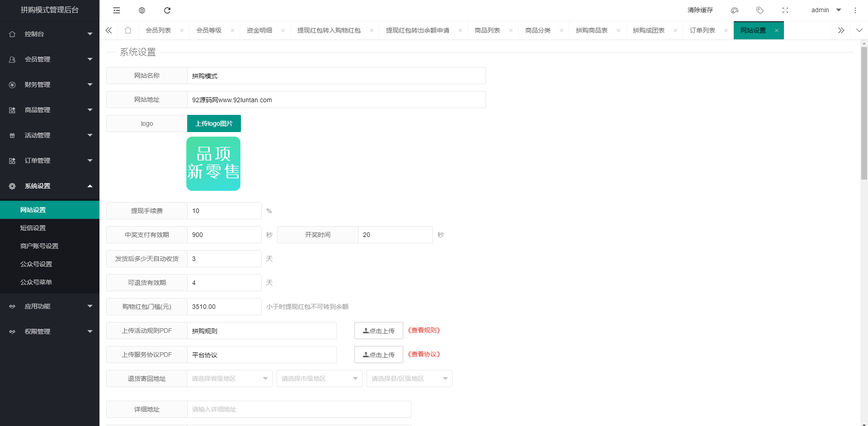The image size is (868, 426).
Task: Open the county/district region dropdown
Action: [x=409, y=379]
